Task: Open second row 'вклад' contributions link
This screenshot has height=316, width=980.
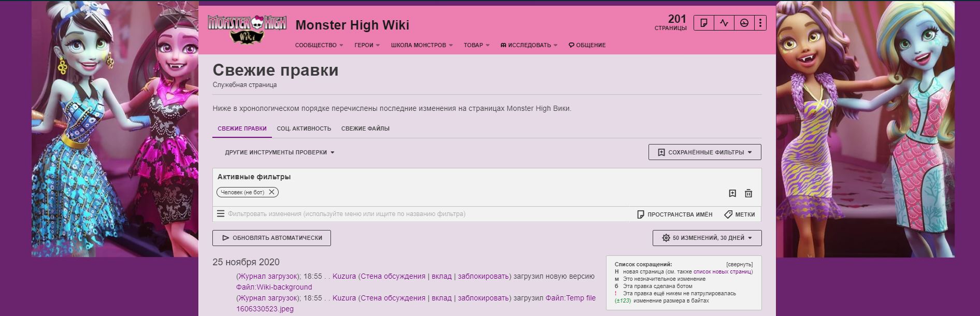Action: [x=441, y=298]
